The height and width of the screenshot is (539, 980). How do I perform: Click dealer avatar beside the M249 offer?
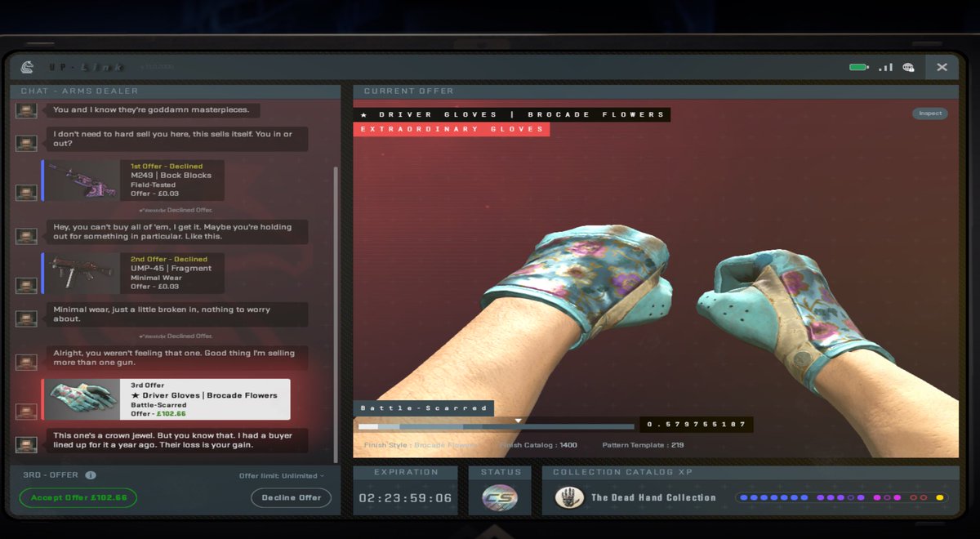click(26, 193)
